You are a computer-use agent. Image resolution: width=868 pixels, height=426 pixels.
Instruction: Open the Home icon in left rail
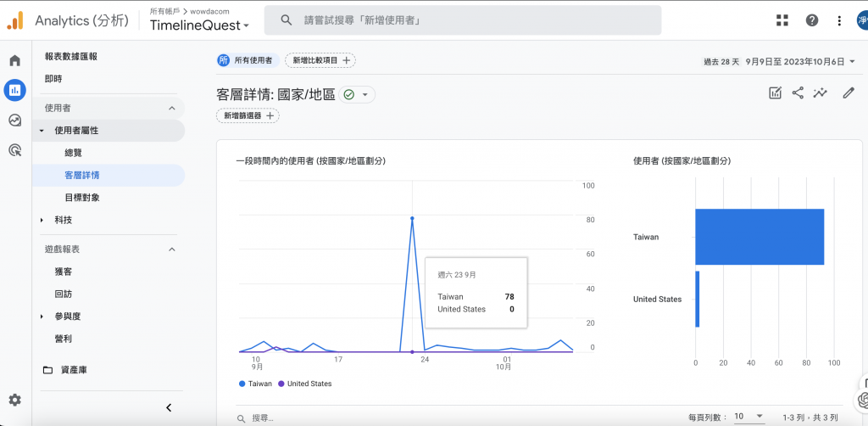coord(15,60)
